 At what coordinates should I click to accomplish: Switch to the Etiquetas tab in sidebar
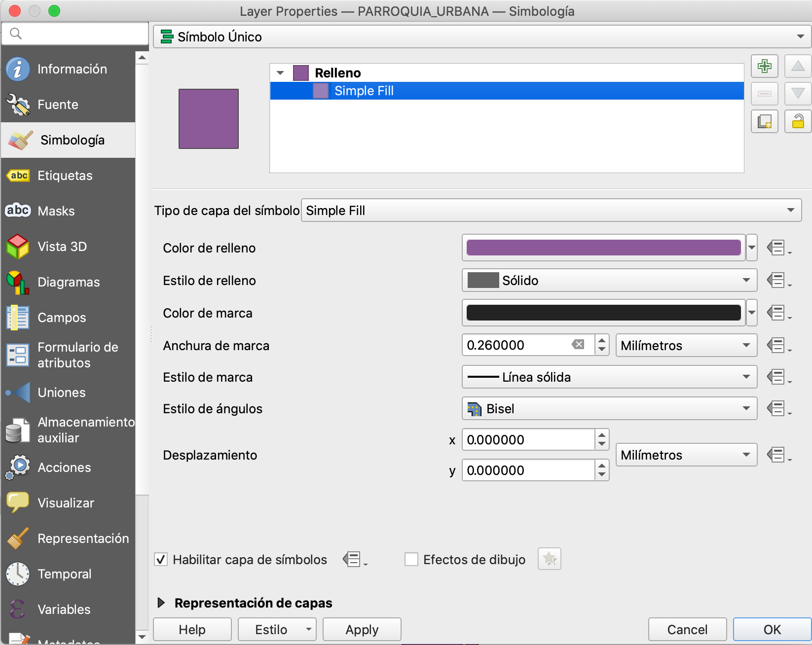click(65, 176)
